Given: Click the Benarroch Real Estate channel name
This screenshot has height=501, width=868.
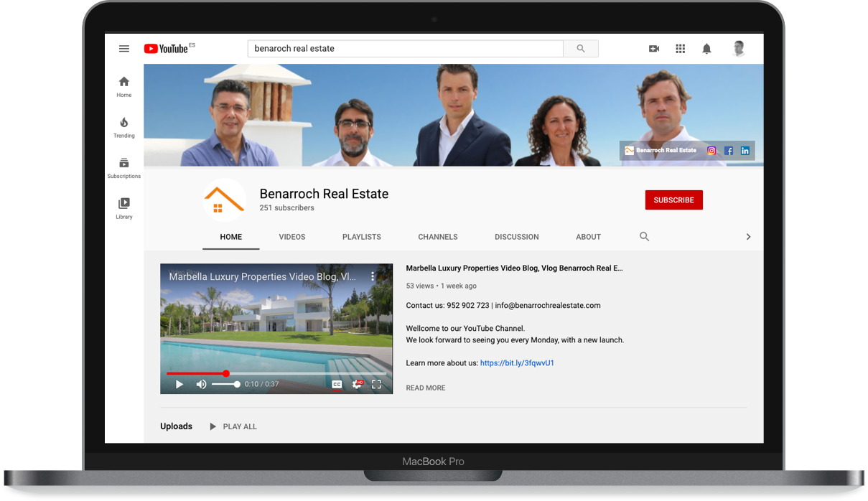Looking at the screenshot, I should point(324,194).
